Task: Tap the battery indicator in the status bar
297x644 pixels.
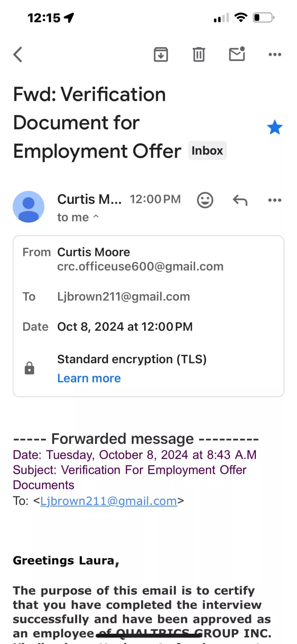Action: pyautogui.click(x=263, y=18)
